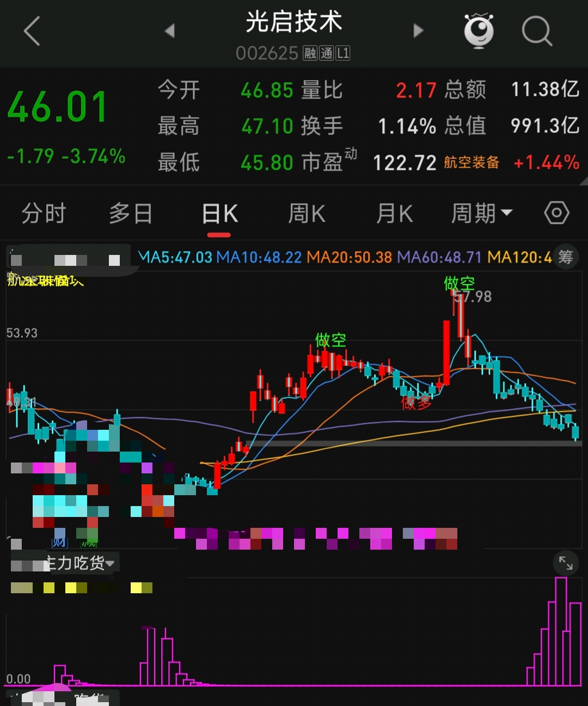The image size is (588, 706).
Task: Tap the sector change +1.44%
Action: (x=546, y=162)
